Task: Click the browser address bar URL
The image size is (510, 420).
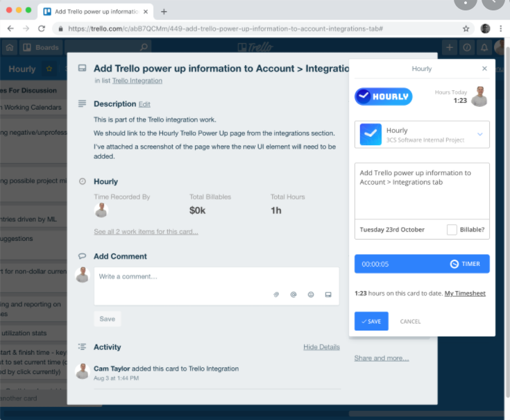Action: [225, 28]
